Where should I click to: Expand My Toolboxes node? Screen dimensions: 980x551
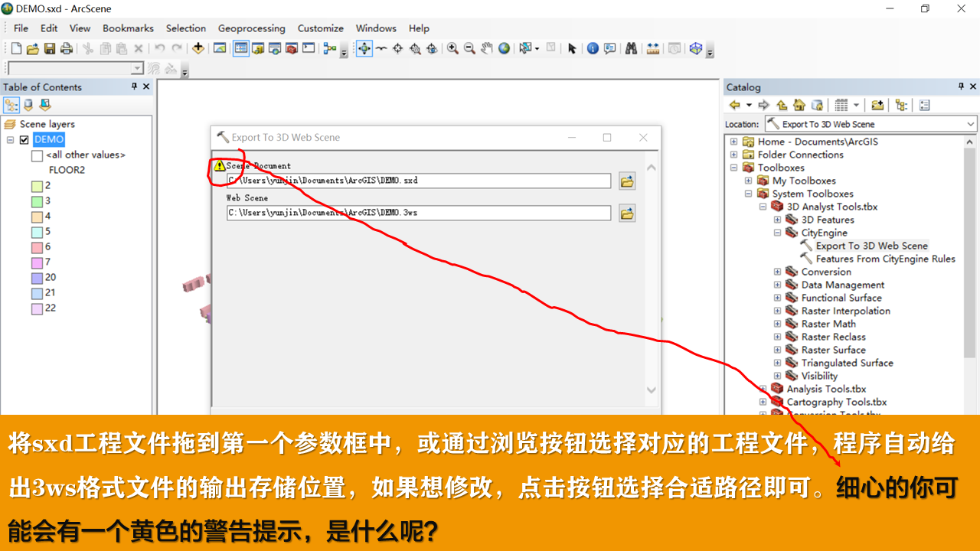pos(748,181)
